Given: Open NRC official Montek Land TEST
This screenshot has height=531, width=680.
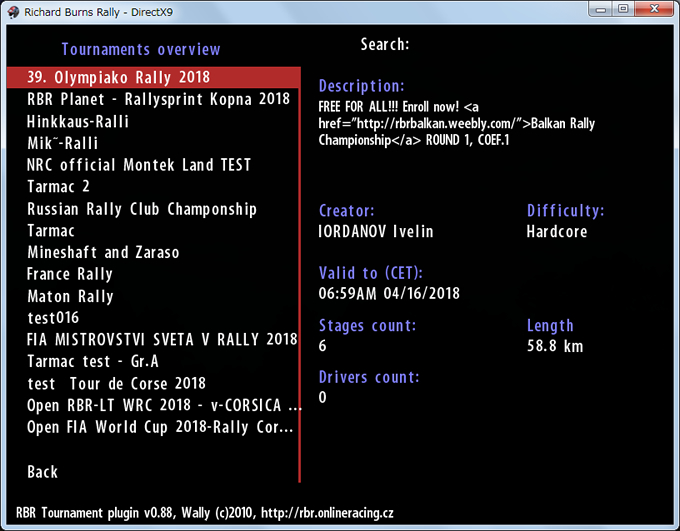Looking at the screenshot, I should (x=139, y=165).
